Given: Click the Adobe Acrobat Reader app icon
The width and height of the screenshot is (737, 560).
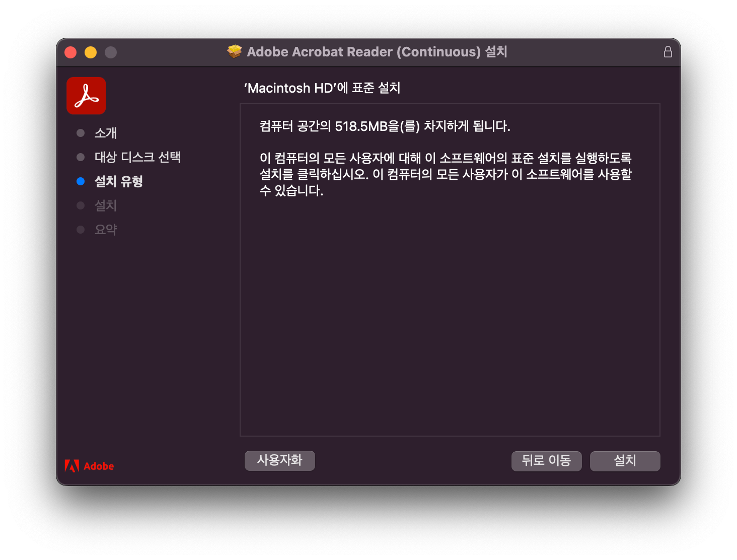Looking at the screenshot, I should point(86,95).
